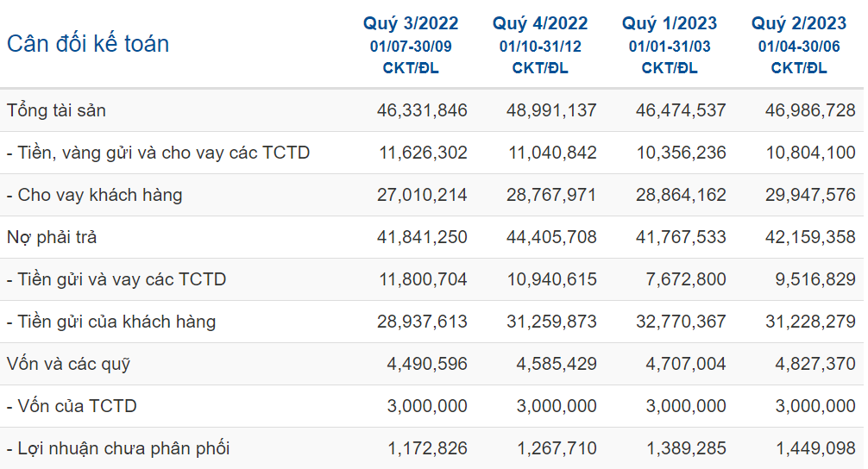Select the Quý 2/2023 column header
Viewport: 868px width, 469px height.
tap(799, 23)
